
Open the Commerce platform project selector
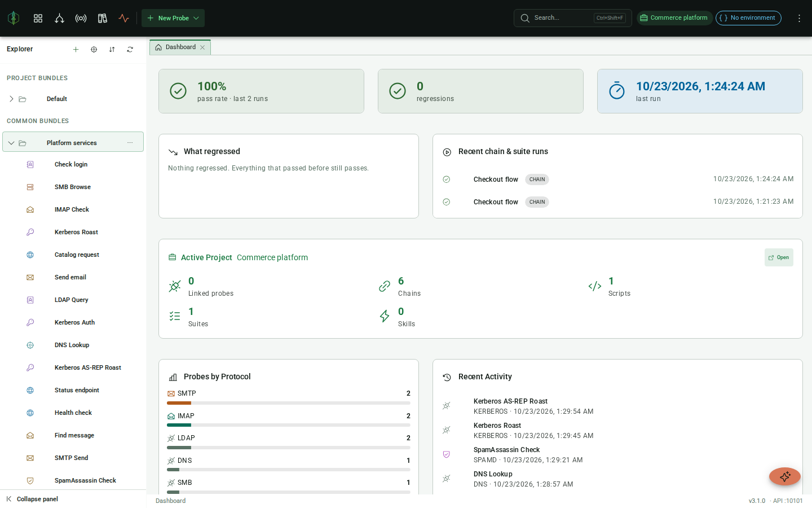[x=674, y=18]
